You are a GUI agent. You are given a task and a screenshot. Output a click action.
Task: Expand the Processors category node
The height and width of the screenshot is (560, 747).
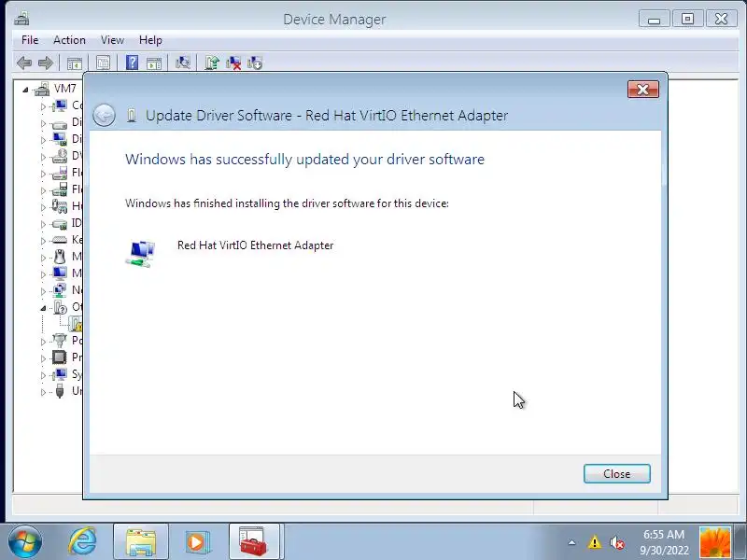click(43, 358)
